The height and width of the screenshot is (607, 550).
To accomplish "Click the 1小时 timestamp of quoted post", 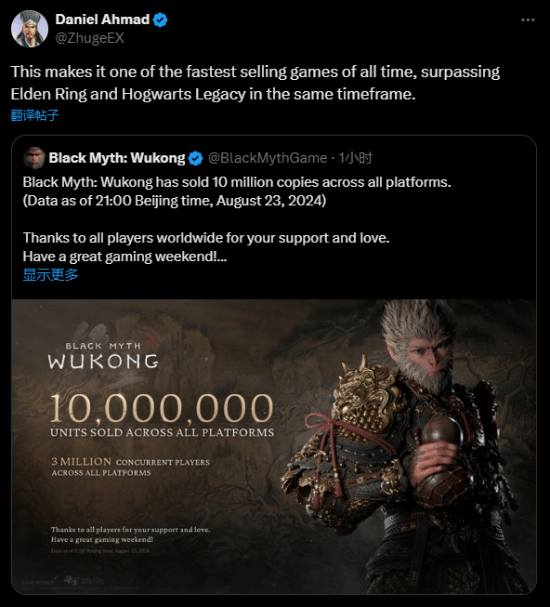I will (x=355, y=158).
